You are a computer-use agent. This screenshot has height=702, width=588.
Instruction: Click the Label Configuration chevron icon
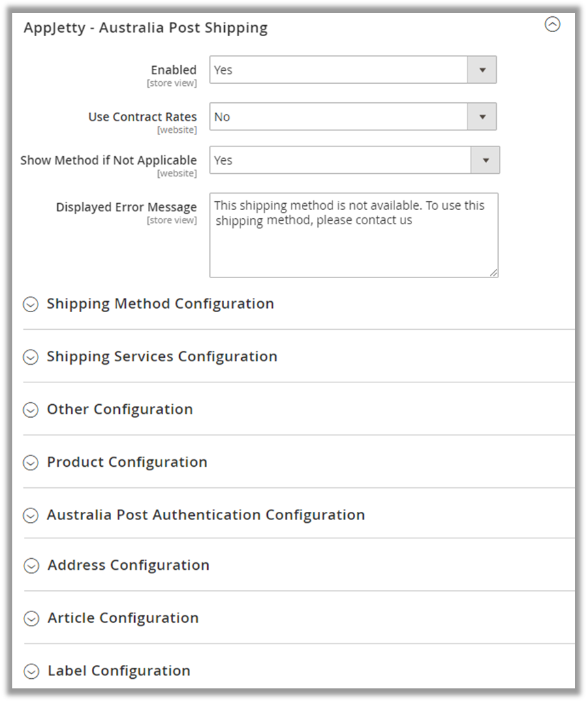(x=31, y=671)
